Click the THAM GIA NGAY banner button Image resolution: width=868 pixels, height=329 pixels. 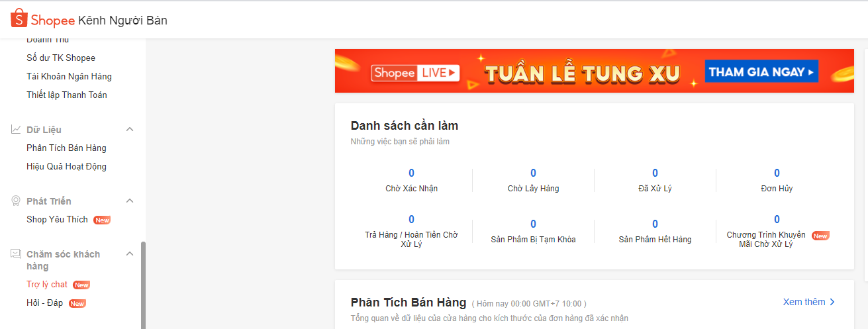coord(761,72)
